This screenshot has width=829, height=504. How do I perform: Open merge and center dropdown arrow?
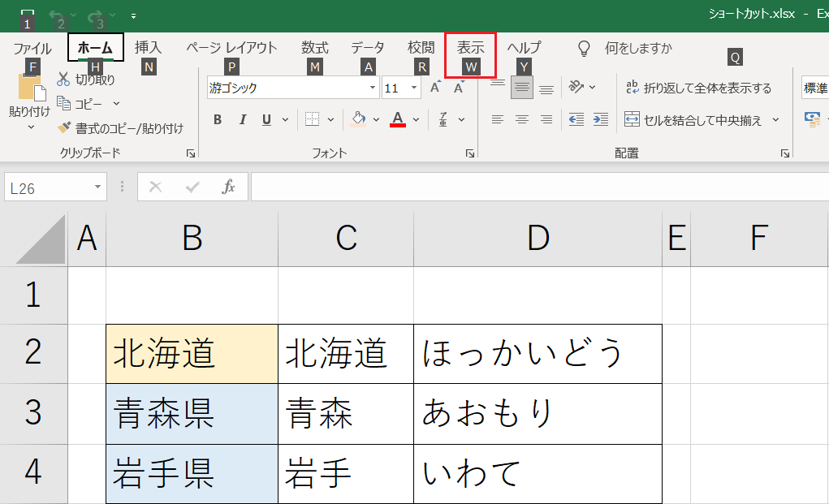coord(775,120)
